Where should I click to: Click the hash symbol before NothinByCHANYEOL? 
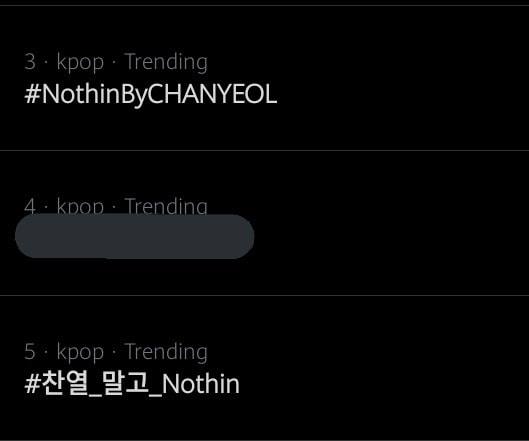(32, 94)
